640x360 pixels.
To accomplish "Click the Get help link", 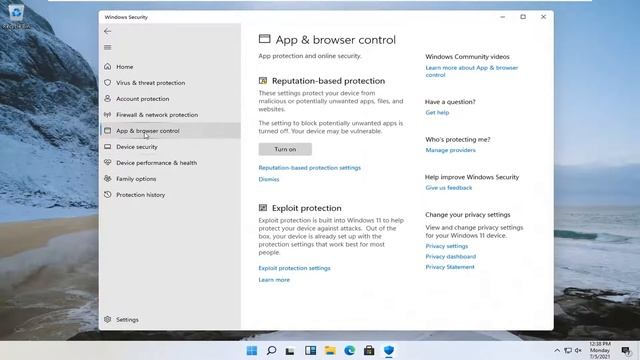I will coord(437,113).
